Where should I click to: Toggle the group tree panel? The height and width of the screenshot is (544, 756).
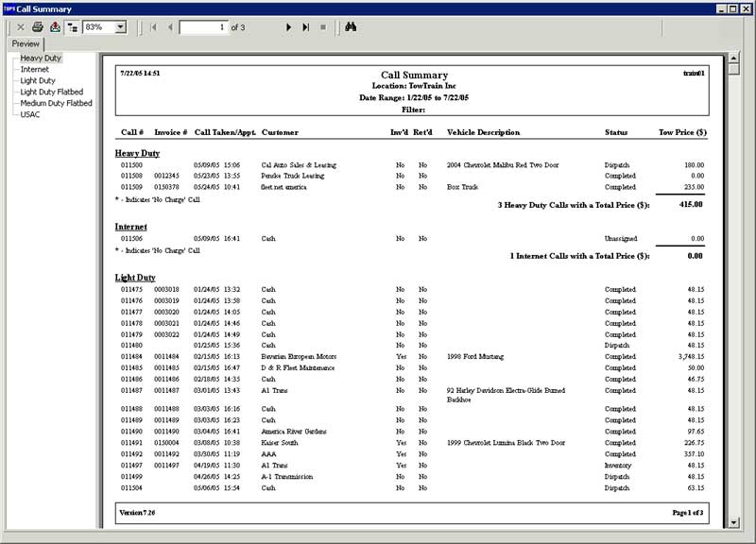pos(73,27)
